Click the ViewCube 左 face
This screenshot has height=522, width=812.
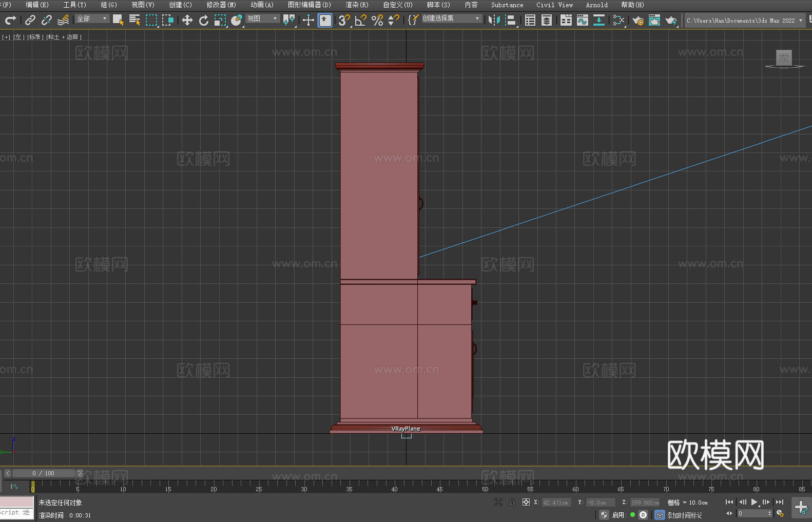point(784,57)
